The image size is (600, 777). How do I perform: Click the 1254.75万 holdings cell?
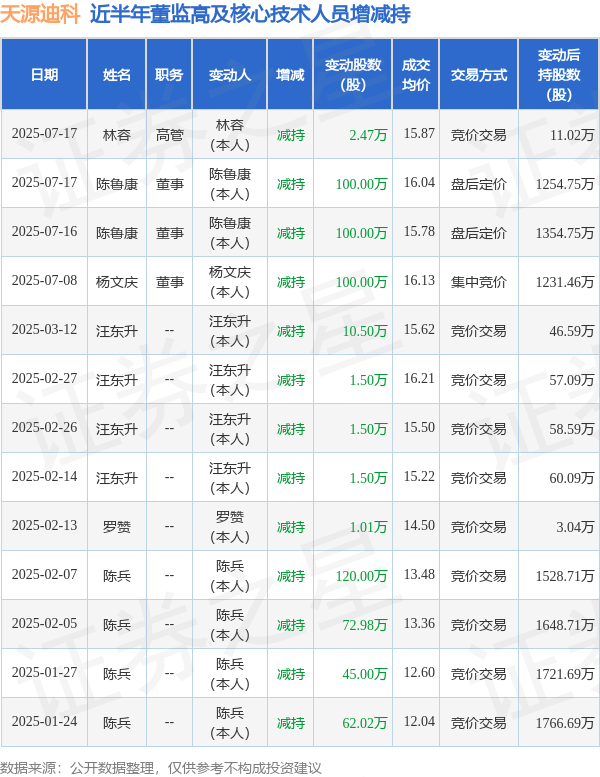click(565, 184)
